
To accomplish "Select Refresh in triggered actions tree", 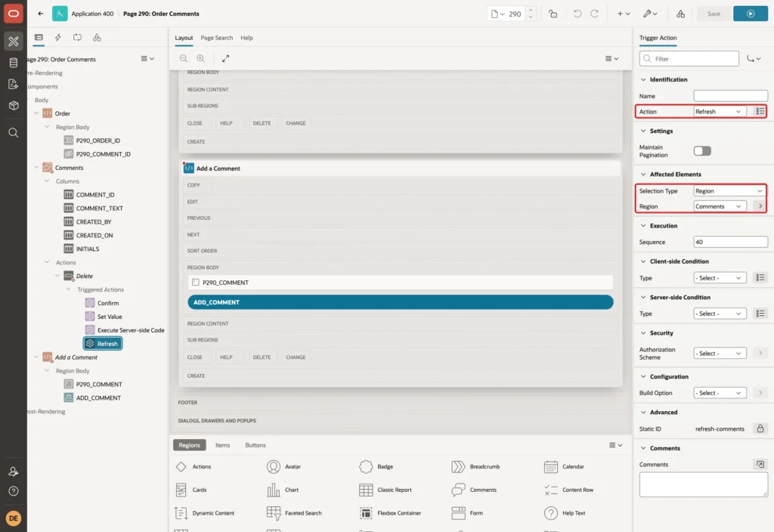I will 103,344.
